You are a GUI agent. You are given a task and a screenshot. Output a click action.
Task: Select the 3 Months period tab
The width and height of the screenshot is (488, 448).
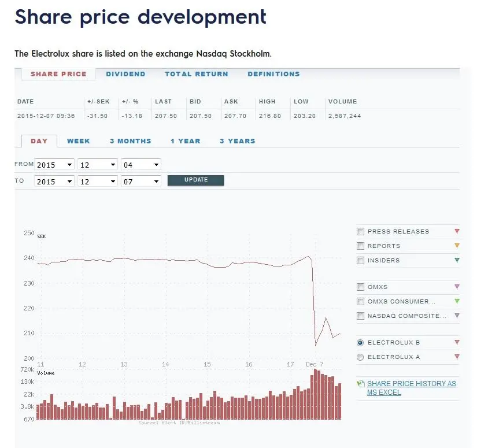coord(131,141)
